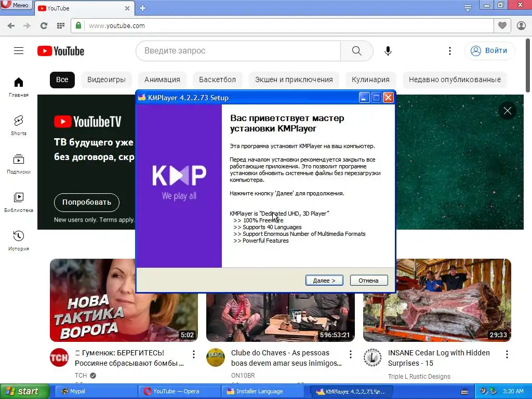Open Библиотека in YouTube sidebar
The width and height of the screenshot is (532, 399).
19,203
